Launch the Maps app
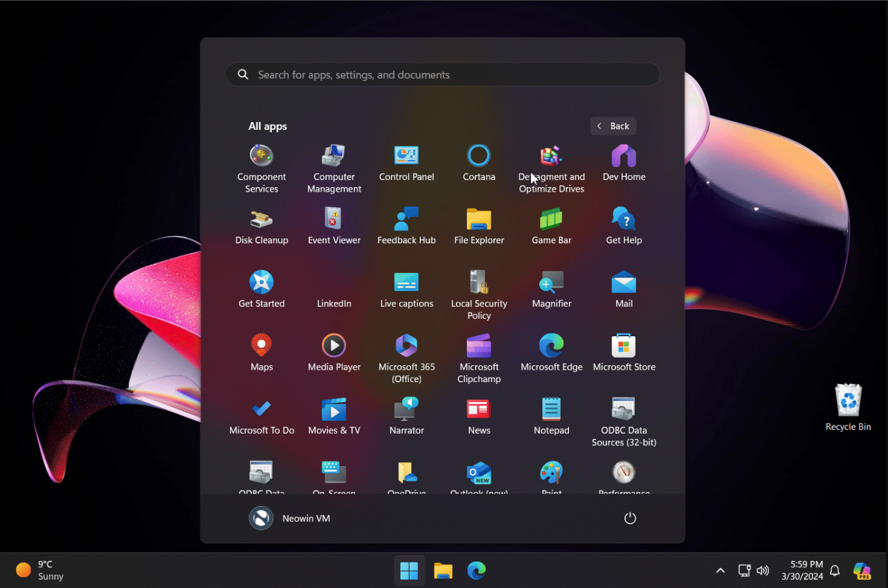The width and height of the screenshot is (888, 588). [x=262, y=352]
